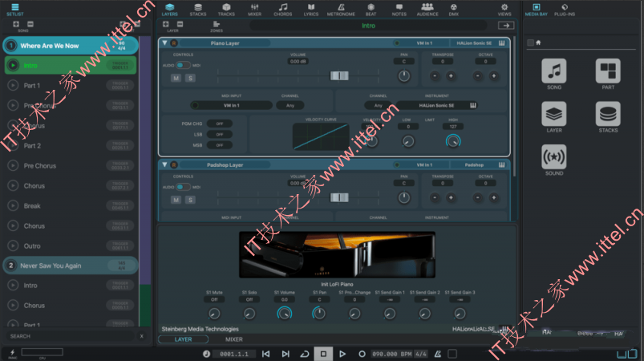Collapse the Piano Layer triangle
Screen dimensions: 644x361
click(x=164, y=43)
